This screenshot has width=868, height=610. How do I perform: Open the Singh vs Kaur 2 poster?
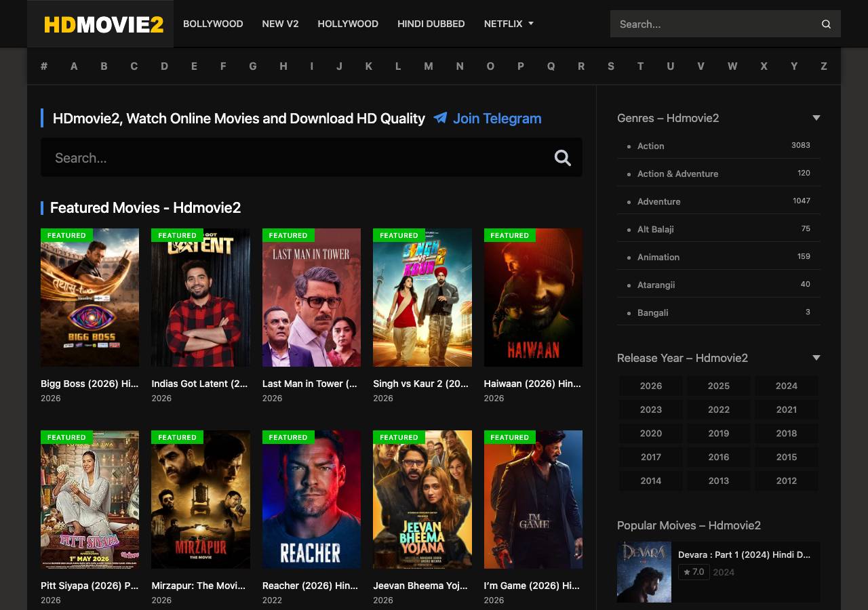click(x=422, y=298)
